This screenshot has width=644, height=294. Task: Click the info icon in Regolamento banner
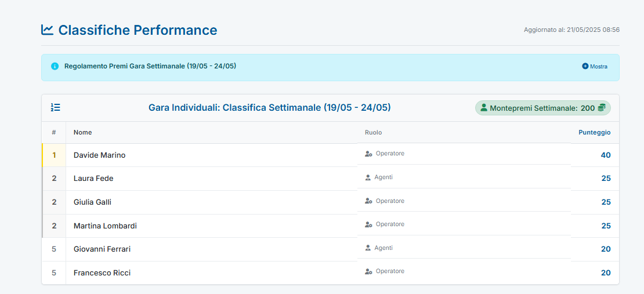coord(55,66)
